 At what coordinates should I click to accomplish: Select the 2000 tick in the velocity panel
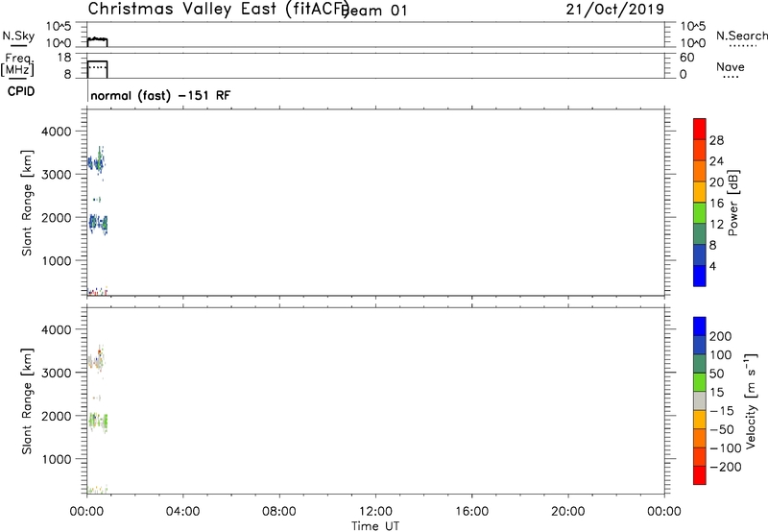pos(57,416)
